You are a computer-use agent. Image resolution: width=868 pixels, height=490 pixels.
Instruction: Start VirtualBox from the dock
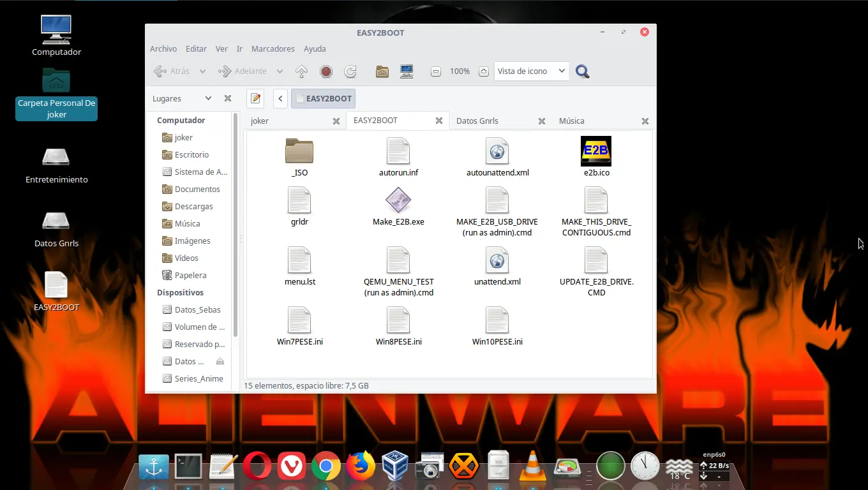click(395, 466)
